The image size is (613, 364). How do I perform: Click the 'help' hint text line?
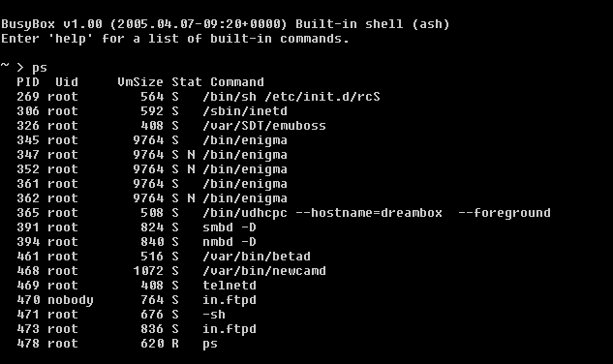tap(174, 39)
